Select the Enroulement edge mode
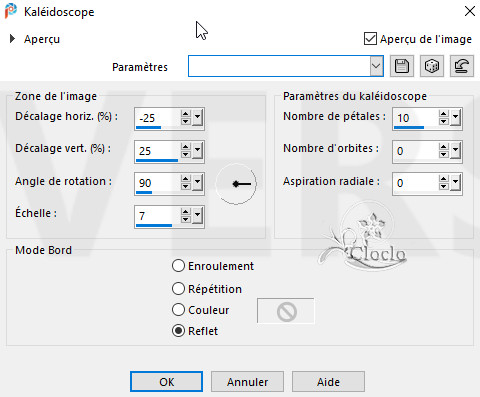The width and height of the screenshot is (480, 397). click(x=178, y=266)
